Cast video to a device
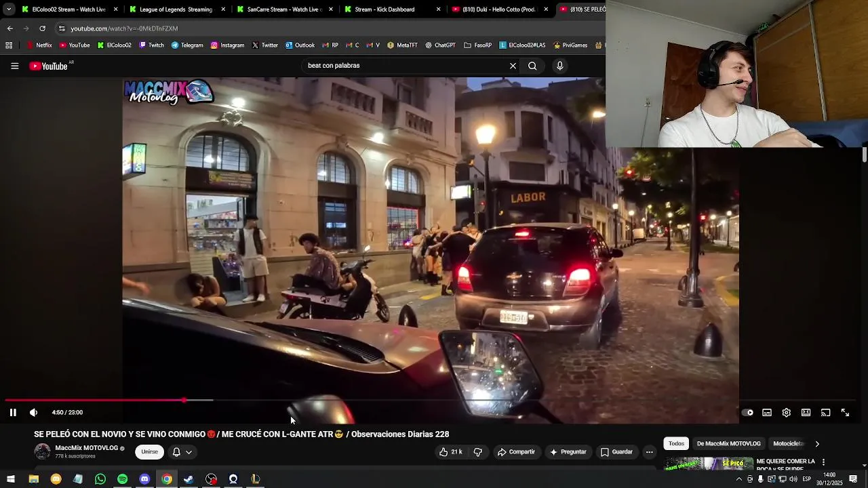The image size is (868, 488). 826,412
